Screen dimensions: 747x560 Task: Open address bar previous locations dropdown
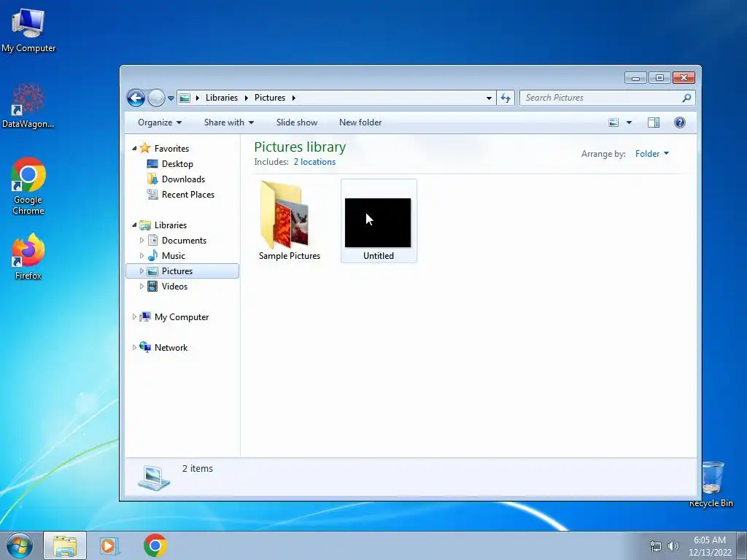click(489, 98)
